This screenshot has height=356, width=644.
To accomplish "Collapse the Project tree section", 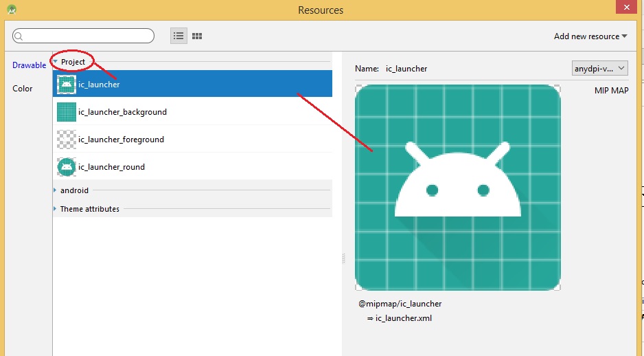I will [56, 62].
